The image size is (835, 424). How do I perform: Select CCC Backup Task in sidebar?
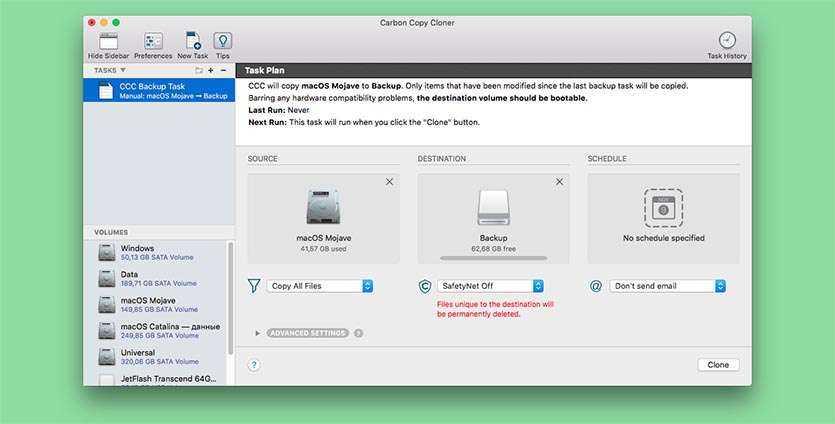coord(159,91)
